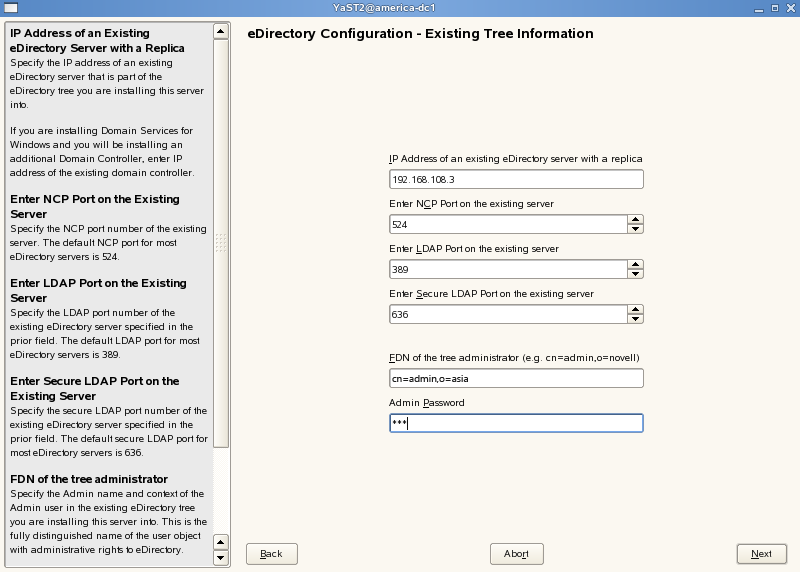Image resolution: width=800 pixels, height=572 pixels.
Task: Select the Secure LDAP Port field
Action: click(507, 314)
